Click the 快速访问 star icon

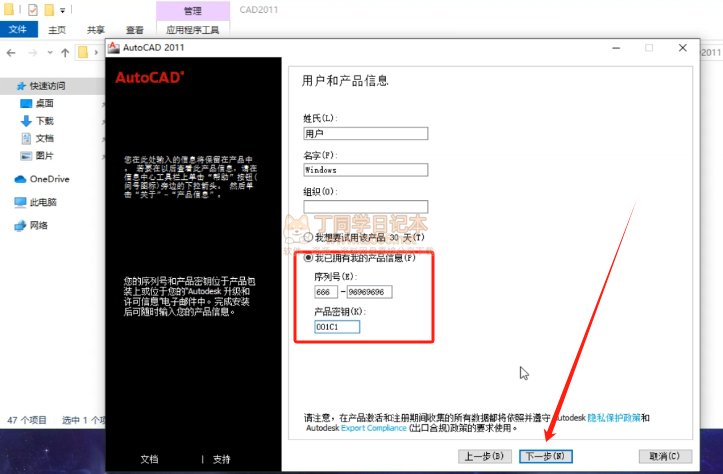tap(21, 86)
